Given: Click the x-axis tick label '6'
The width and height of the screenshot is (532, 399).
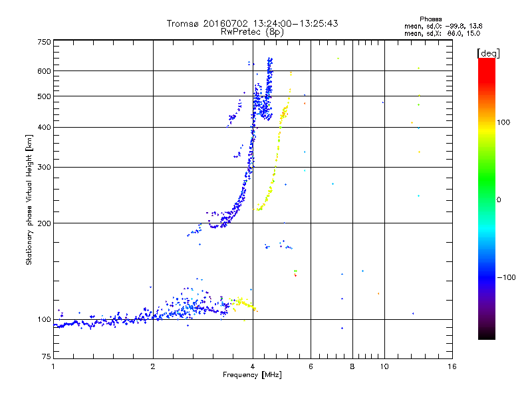Looking at the screenshot, I should pyautogui.click(x=311, y=366).
